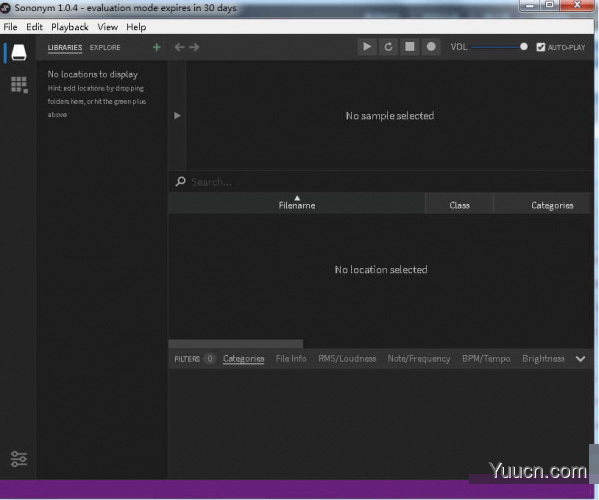Expand more filters chevron
599x500 pixels.
coord(580,359)
